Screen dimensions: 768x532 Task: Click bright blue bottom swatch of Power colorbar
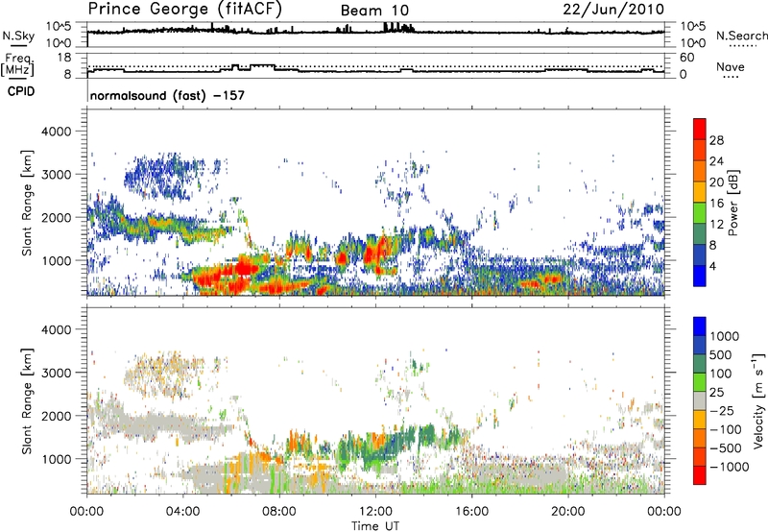700,276
